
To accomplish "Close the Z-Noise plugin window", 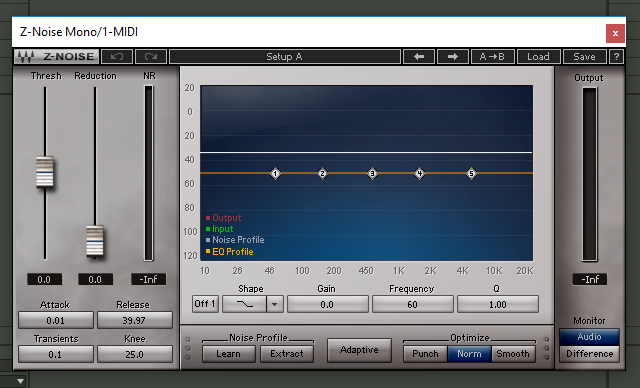I will point(615,33).
